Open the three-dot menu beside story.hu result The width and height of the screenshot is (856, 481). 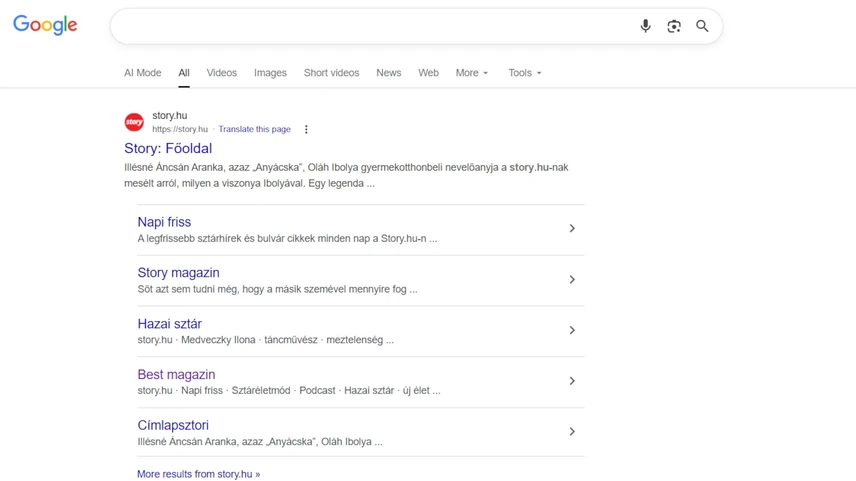point(306,129)
